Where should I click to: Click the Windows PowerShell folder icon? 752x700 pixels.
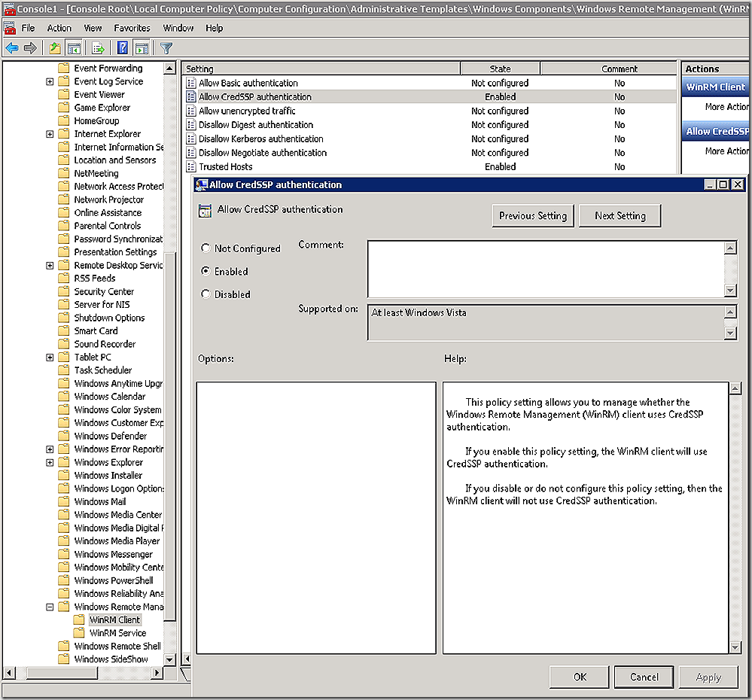pos(64,580)
